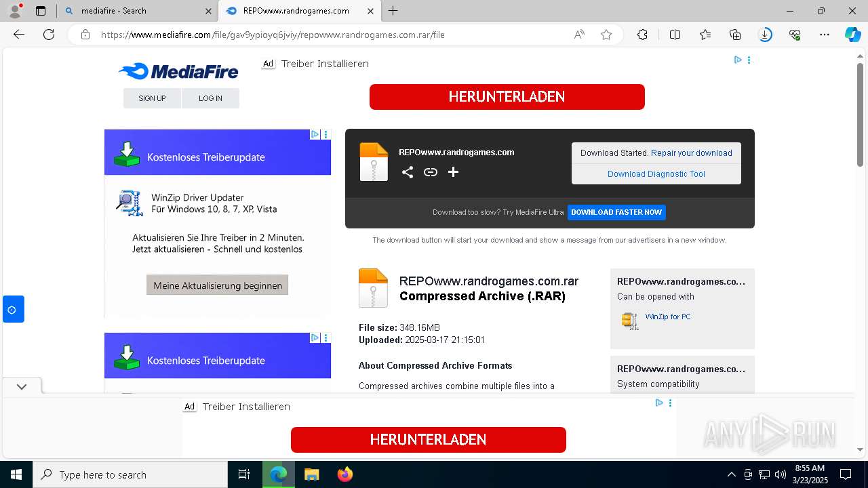Image resolution: width=868 pixels, height=488 pixels.
Task: Open volume control in system tray
Action: point(781,474)
